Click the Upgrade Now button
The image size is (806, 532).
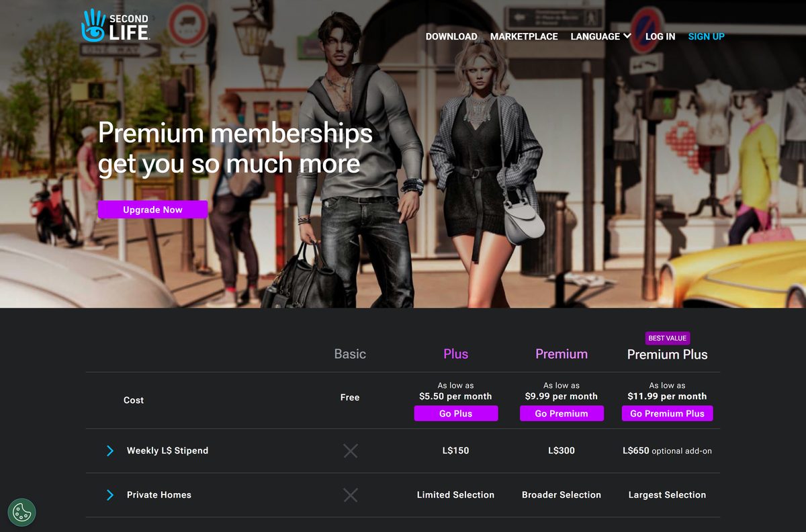point(152,210)
